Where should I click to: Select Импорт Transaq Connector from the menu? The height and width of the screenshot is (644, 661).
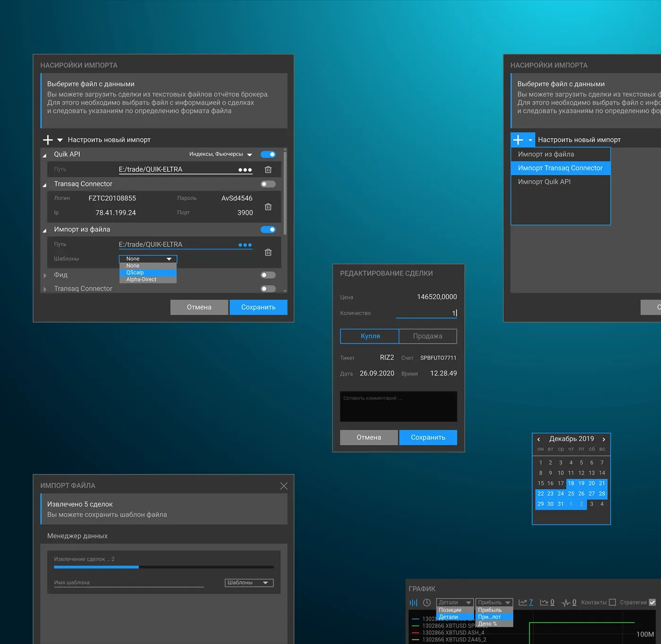click(561, 168)
